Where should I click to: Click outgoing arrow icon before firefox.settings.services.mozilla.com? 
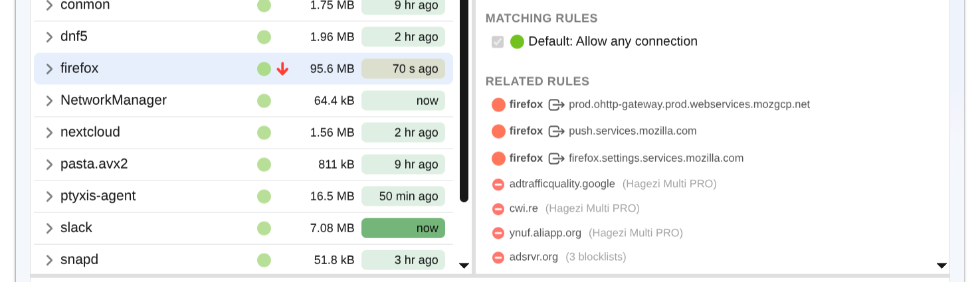(x=556, y=159)
